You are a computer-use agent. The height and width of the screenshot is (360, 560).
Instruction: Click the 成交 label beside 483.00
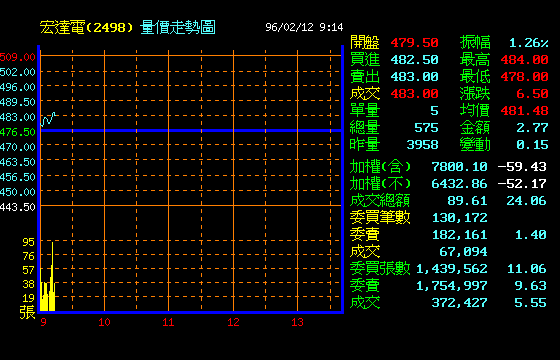[365, 94]
